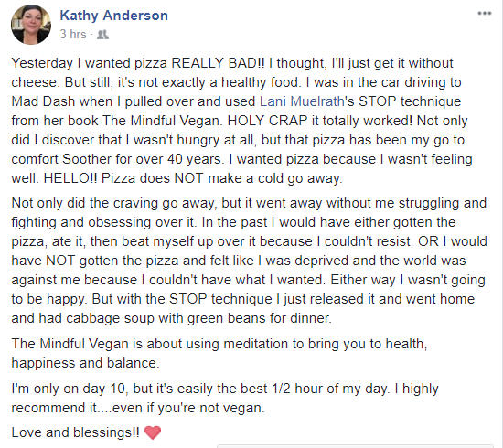The image size is (503, 448).
Task: Click the "Not only did the craving" sentence
Action: coord(249,213)
